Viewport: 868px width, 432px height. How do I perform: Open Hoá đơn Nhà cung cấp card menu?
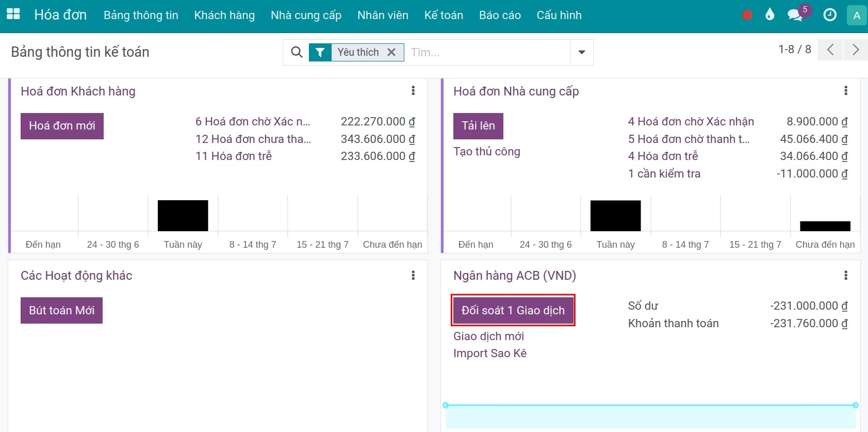(846, 91)
